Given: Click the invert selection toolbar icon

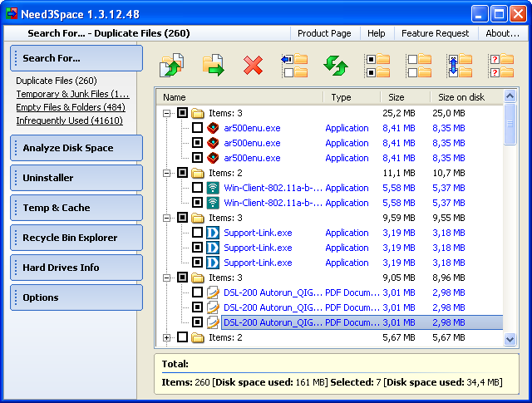Looking at the screenshot, I should [460, 66].
